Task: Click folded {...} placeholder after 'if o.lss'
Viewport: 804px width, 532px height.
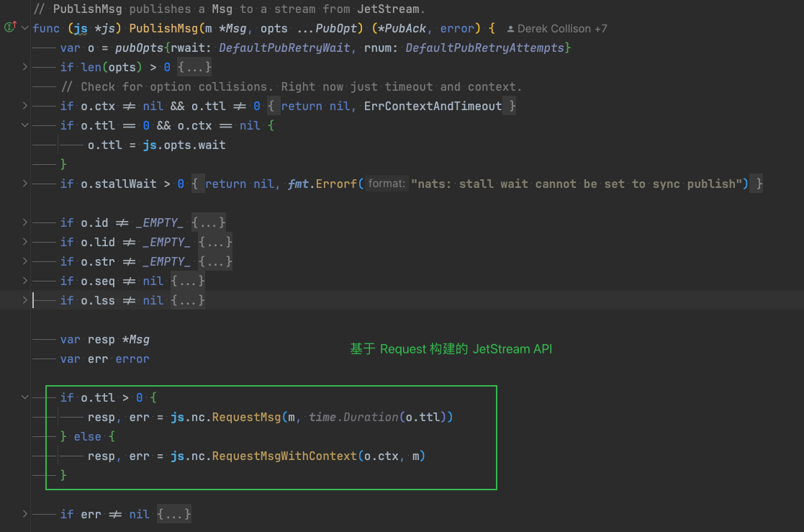Action: coord(188,300)
